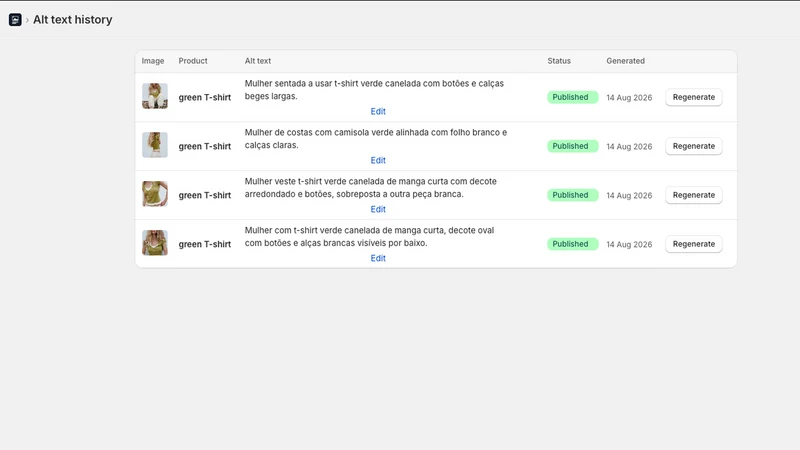Regenerate alt text for 'Mulher de costas' row
Image resolution: width=800 pixels, height=450 pixels.
pyautogui.click(x=693, y=146)
